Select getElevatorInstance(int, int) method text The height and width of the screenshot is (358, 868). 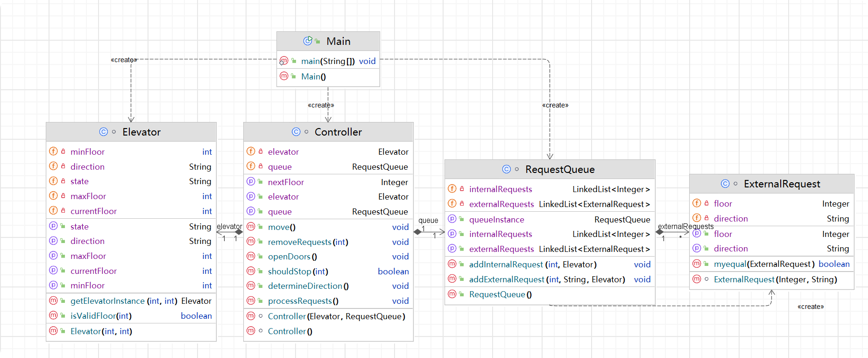124,301
